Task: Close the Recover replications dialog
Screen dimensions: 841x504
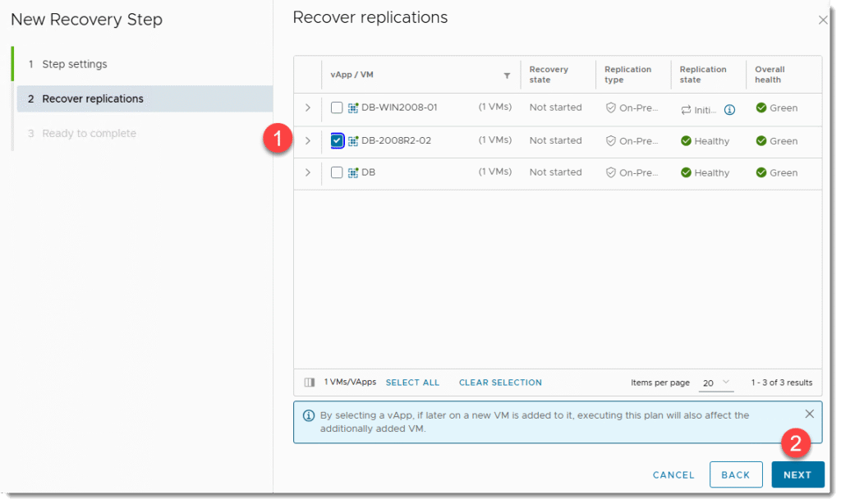Action: pyautogui.click(x=823, y=21)
